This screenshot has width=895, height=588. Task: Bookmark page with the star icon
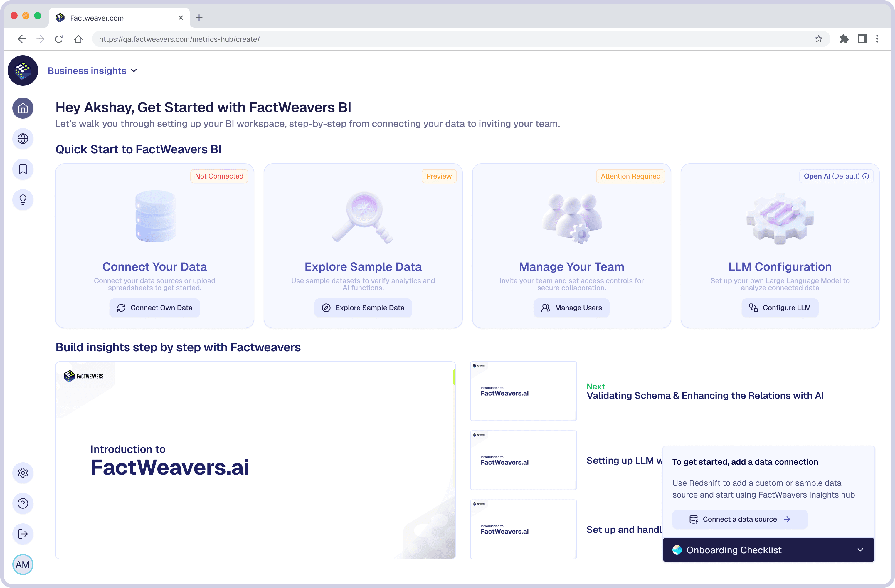(x=819, y=39)
